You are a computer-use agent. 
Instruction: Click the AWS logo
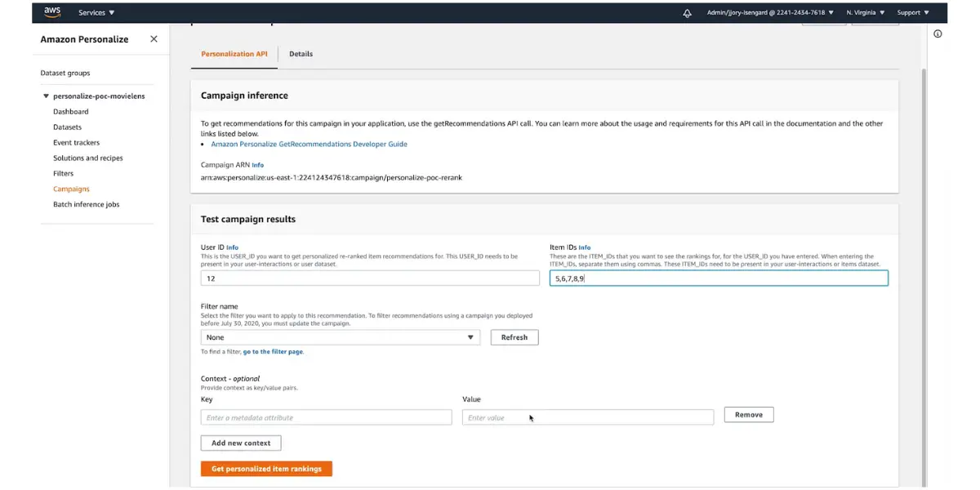click(52, 12)
